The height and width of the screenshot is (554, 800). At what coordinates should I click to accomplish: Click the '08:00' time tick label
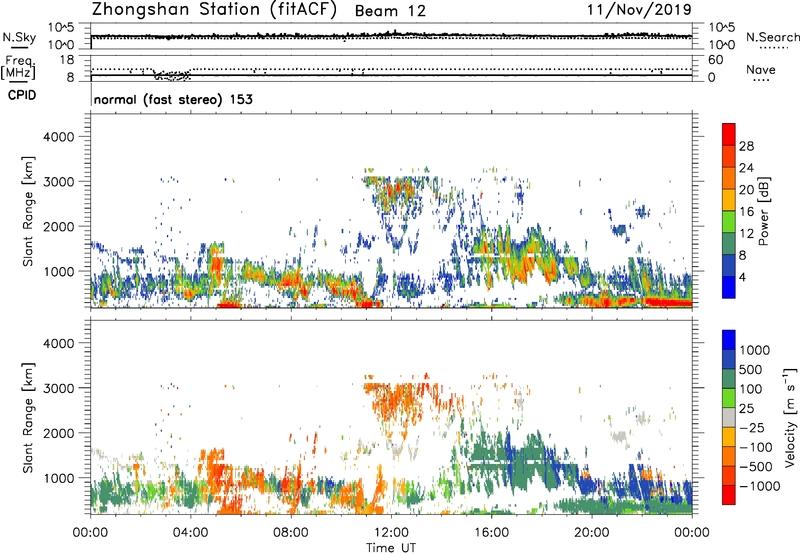coord(291,533)
